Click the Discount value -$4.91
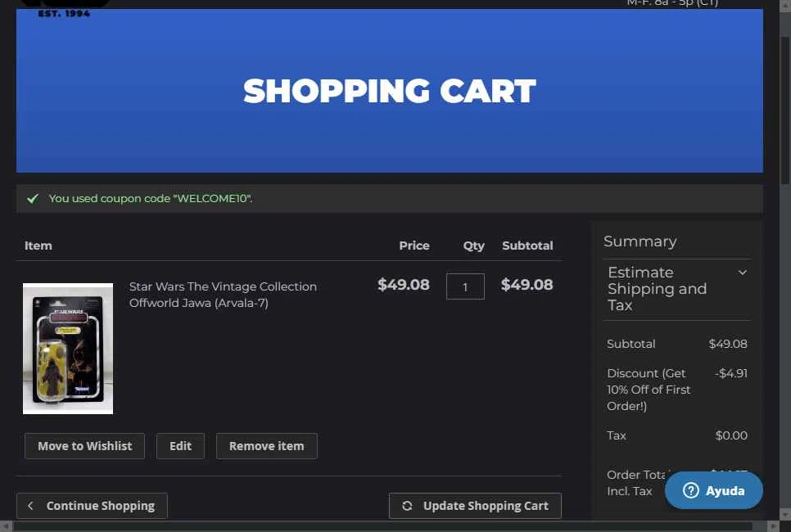The width and height of the screenshot is (791, 532). [731, 374]
